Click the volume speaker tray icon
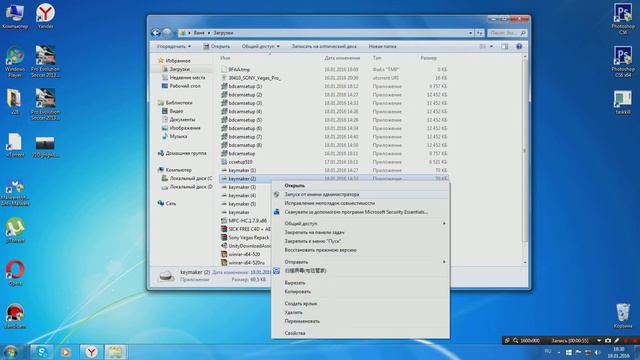640x360 pixels. [x=597, y=352]
